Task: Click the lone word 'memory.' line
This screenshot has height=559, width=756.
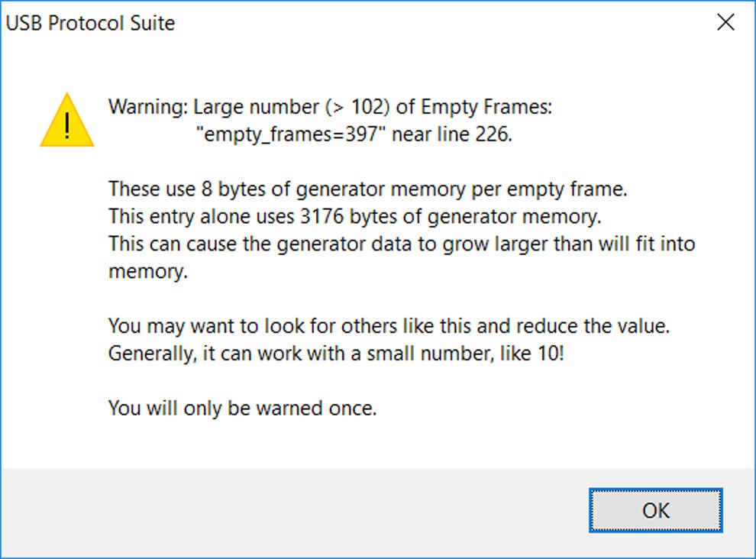Action: (x=147, y=272)
